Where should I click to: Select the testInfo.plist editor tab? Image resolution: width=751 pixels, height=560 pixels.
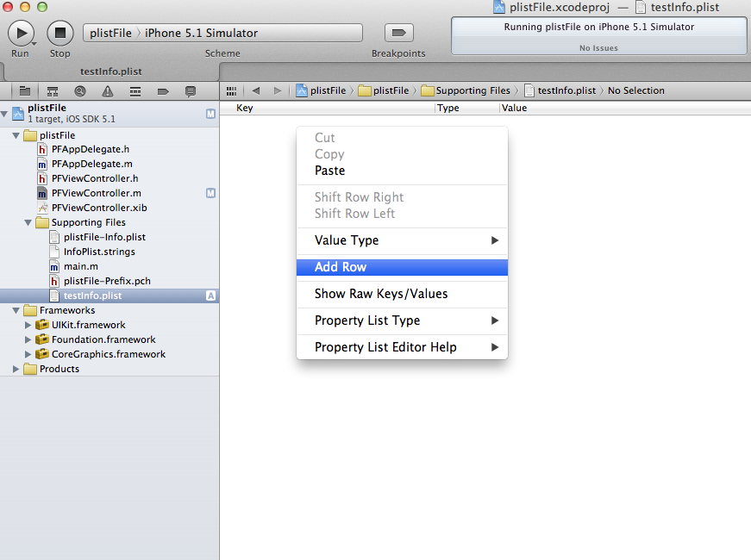point(111,72)
